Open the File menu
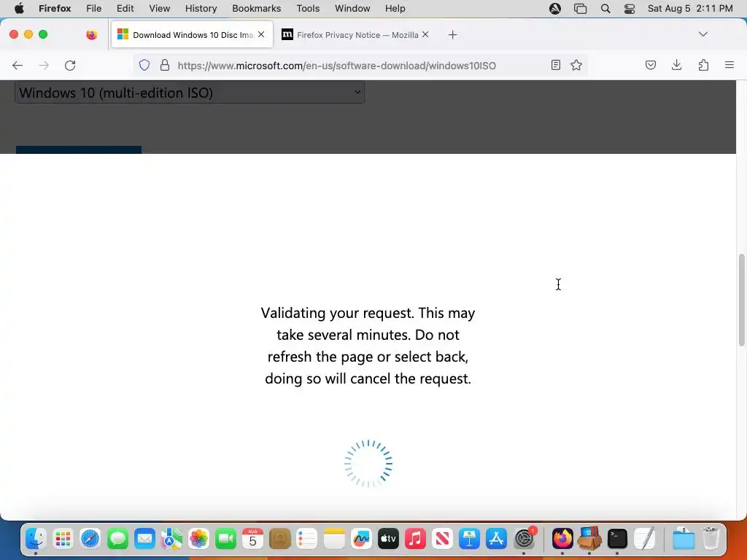The image size is (747, 560). click(x=94, y=9)
